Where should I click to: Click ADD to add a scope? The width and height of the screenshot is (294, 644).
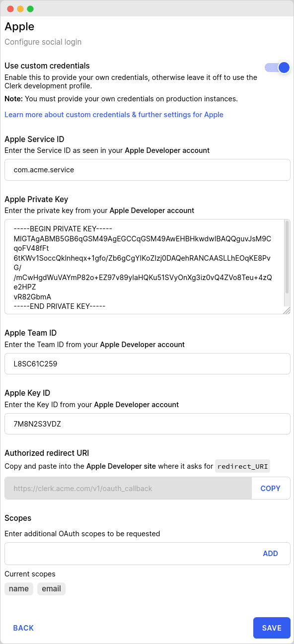(270, 553)
